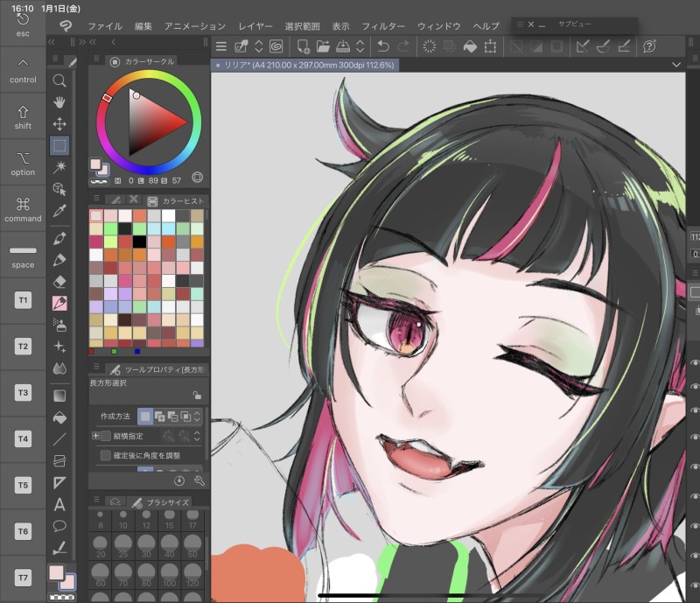Image resolution: width=700 pixels, height=603 pixels.
Task: Tap the T7 shortcut button
Action: pyautogui.click(x=23, y=578)
